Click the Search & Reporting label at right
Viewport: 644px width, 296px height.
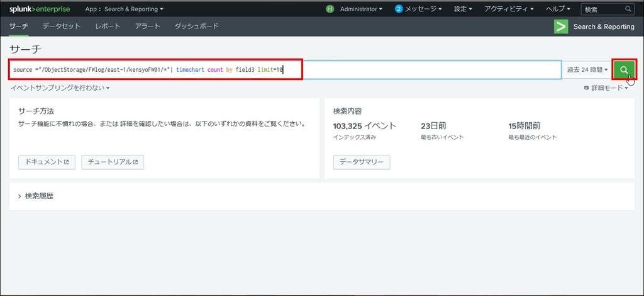604,26
